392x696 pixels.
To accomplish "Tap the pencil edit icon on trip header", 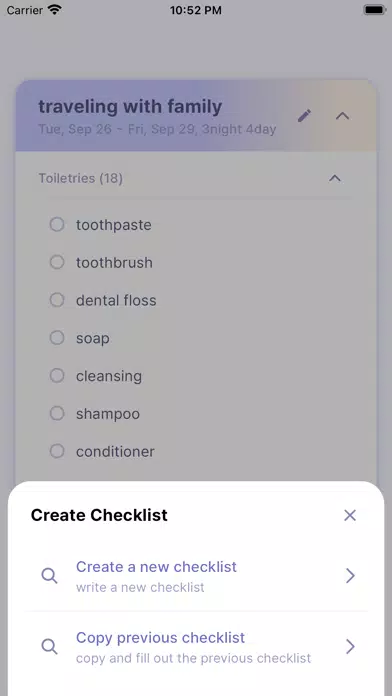I will coord(304,116).
